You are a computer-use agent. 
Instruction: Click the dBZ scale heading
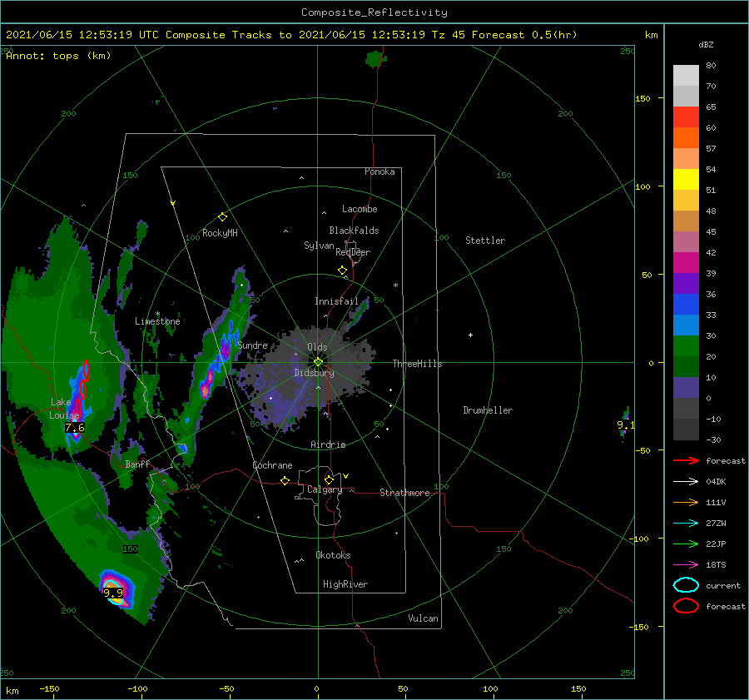(706, 45)
